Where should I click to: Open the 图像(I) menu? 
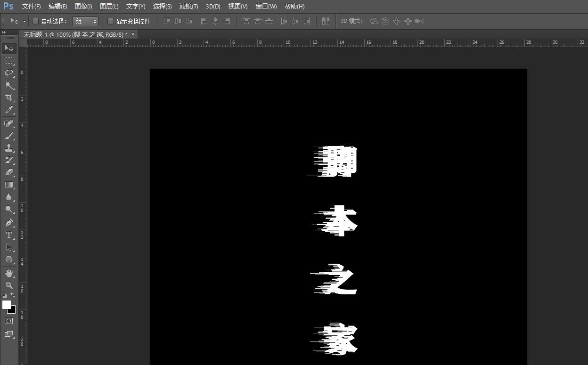[83, 6]
